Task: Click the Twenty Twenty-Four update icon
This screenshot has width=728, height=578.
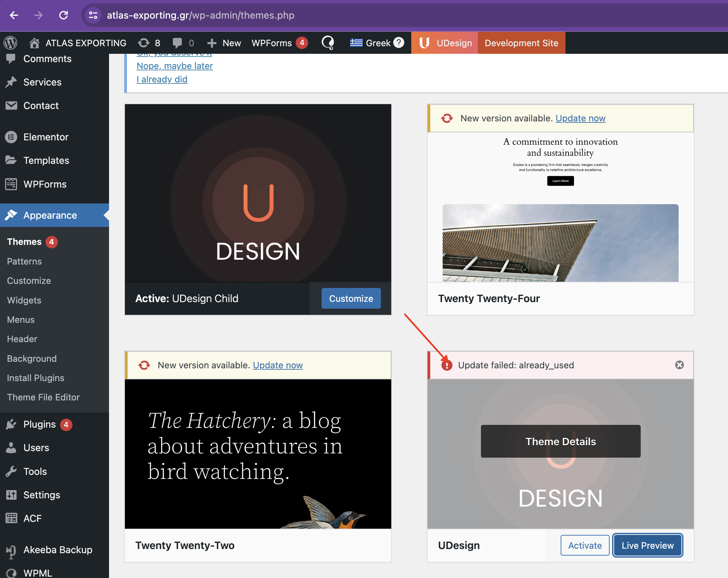Action: click(x=447, y=118)
